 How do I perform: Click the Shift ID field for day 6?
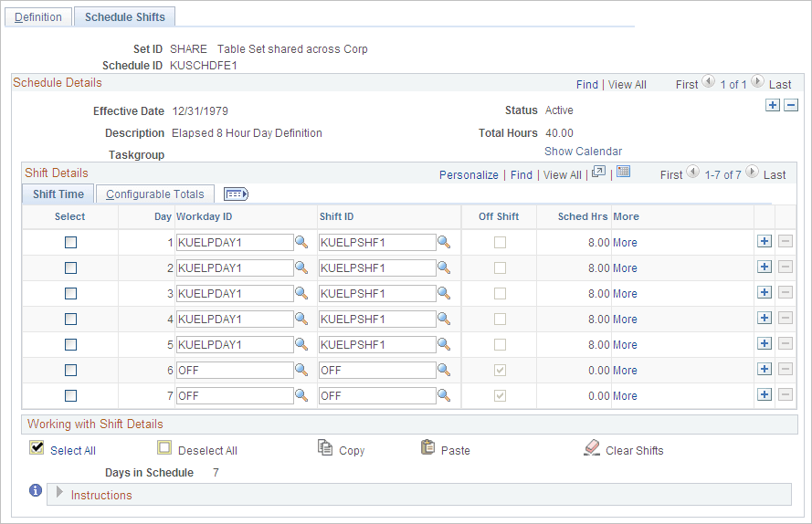click(x=377, y=371)
